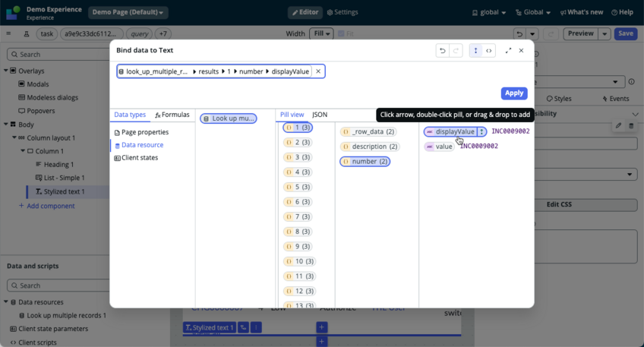The height and width of the screenshot is (347, 644).
Task: Switch to the JSON view tab
Action: [320, 115]
